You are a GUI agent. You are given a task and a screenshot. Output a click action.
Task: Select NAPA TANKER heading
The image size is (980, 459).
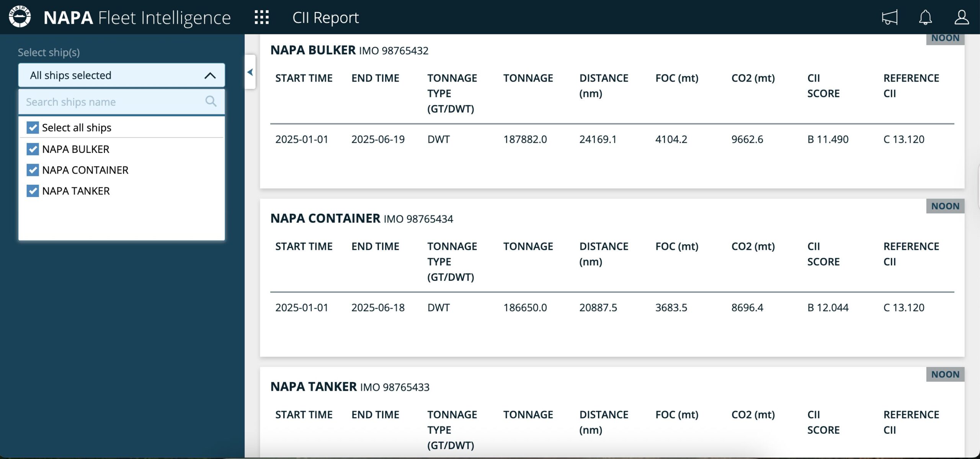coord(314,387)
